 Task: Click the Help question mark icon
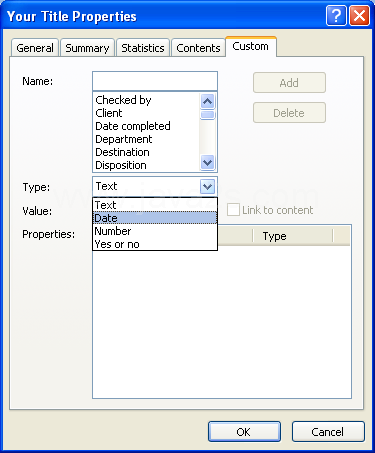click(336, 16)
